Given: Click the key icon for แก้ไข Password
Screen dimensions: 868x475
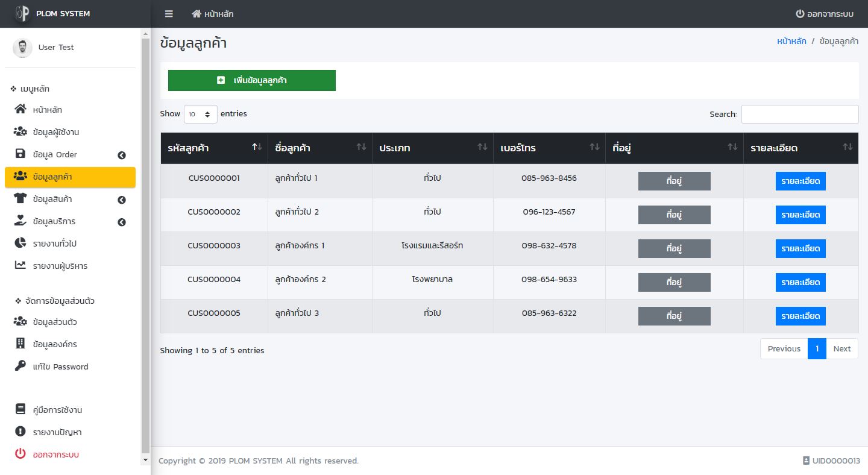Looking at the screenshot, I should [20, 366].
